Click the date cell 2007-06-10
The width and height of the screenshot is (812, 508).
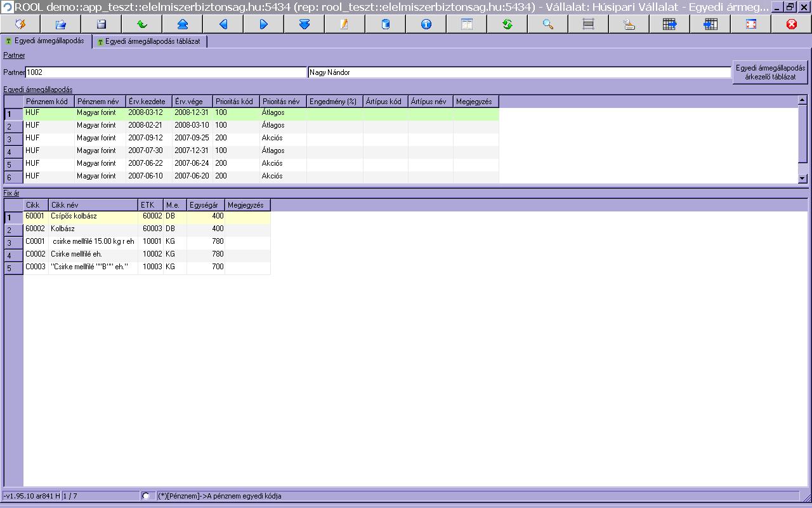coord(149,177)
